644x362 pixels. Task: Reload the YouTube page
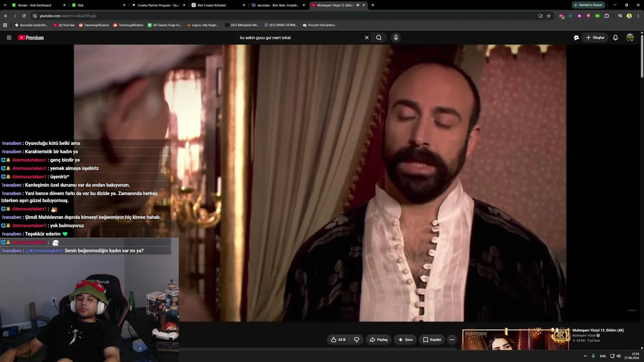coord(24,16)
